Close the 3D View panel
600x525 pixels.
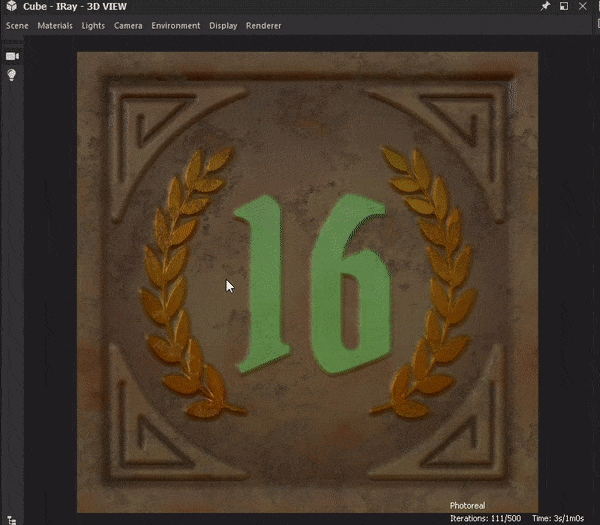point(582,6)
